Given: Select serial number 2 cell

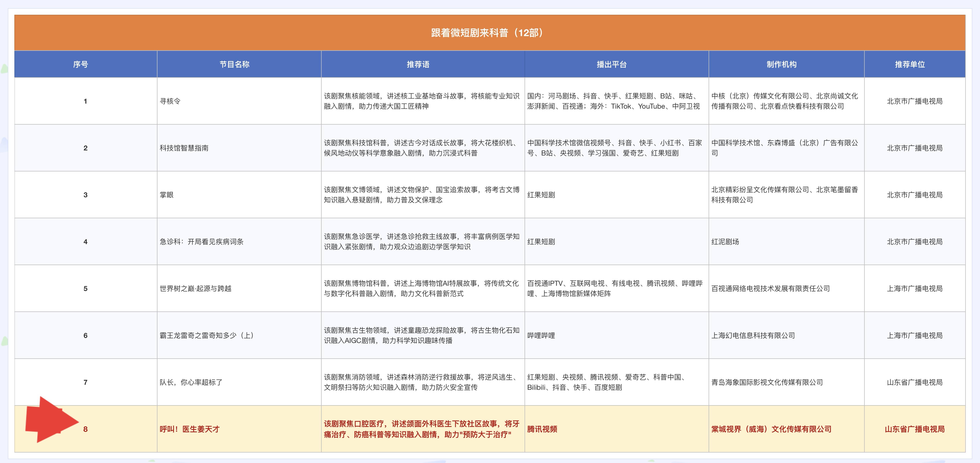Looking at the screenshot, I should pos(86,148).
